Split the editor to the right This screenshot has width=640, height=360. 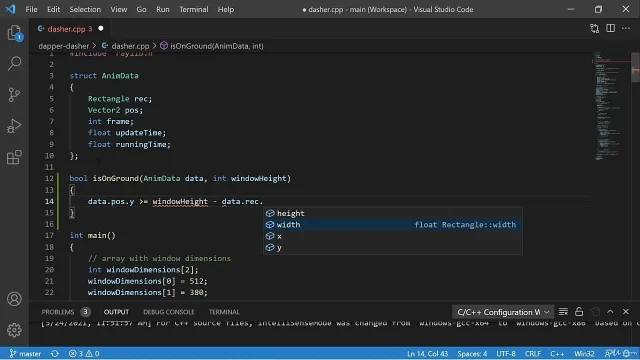tap(610, 28)
